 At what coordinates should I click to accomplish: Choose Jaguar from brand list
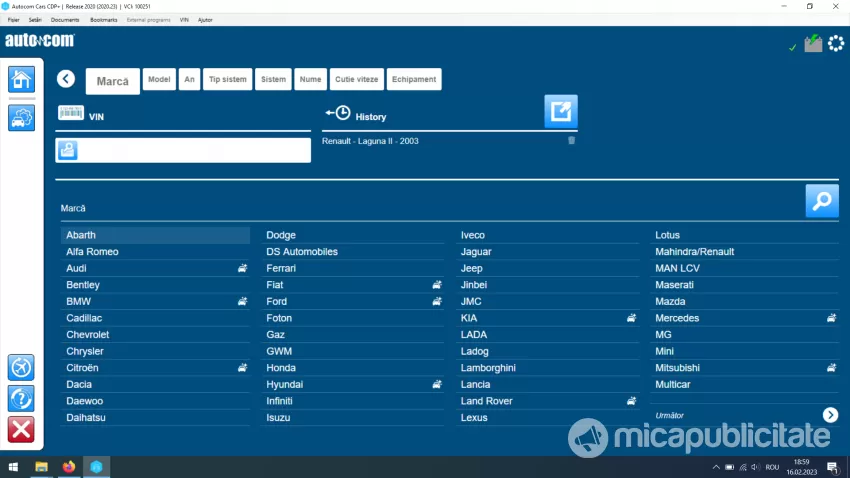coord(548,252)
